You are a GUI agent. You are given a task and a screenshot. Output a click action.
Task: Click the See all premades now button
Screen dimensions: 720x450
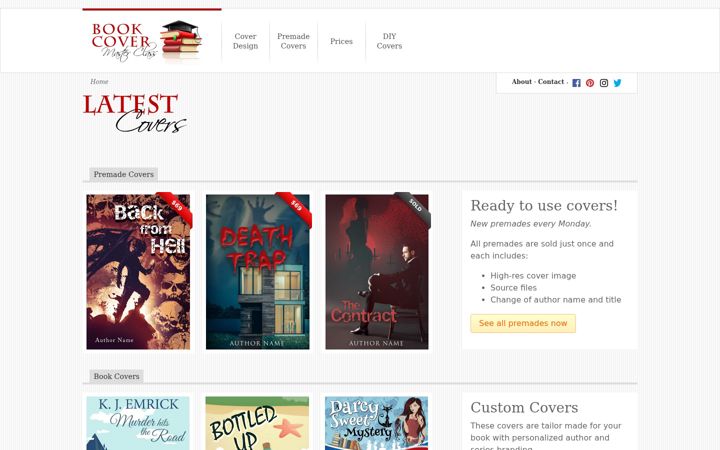[x=523, y=323]
